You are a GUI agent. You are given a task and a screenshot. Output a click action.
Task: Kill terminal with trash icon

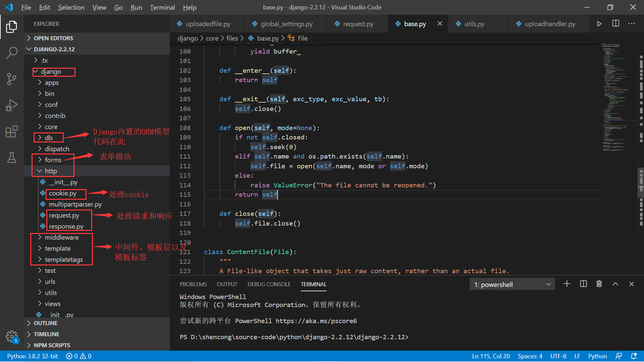[x=599, y=284]
